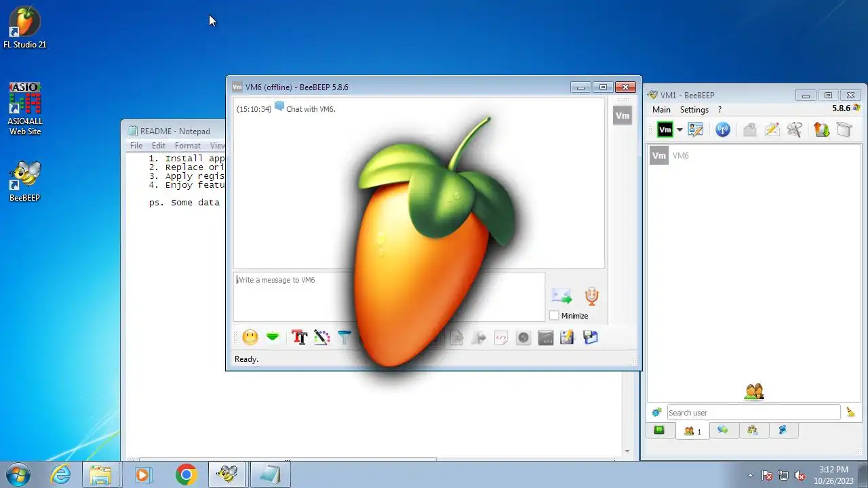Toggle the Minimize checkbox
Image resolution: width=868 pixels, height=488 pixels.
(x=554, y=316)
